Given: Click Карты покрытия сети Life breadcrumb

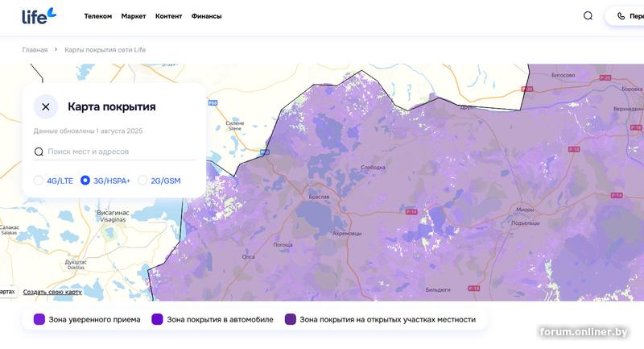Looking at the screenshot, I should tap(105, 50).
